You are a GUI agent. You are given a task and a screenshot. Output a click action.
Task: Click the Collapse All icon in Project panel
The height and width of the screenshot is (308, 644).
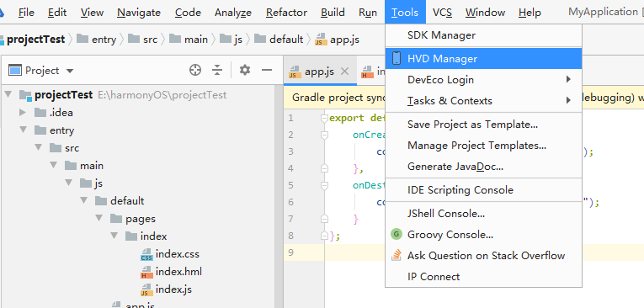217,70
